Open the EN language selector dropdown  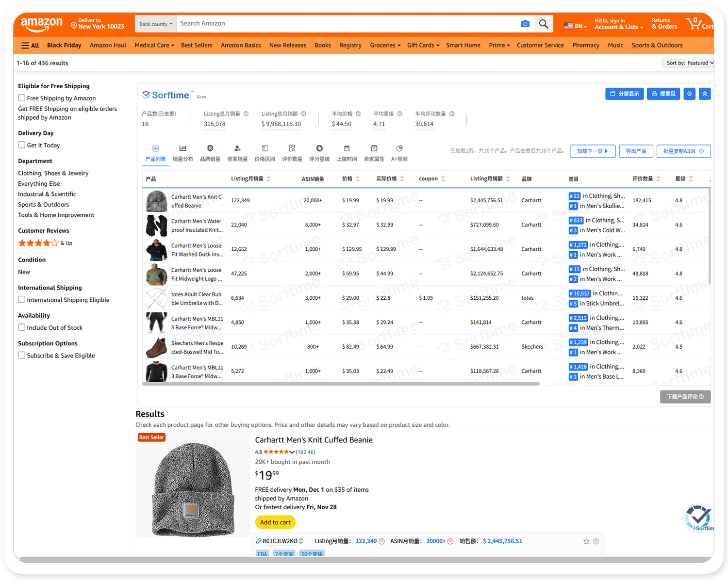coord(576,26)
